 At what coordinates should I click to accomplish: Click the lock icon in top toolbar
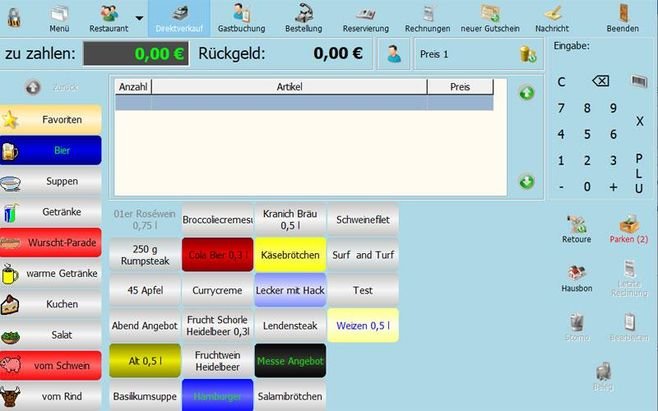click(x=13, y=17)
